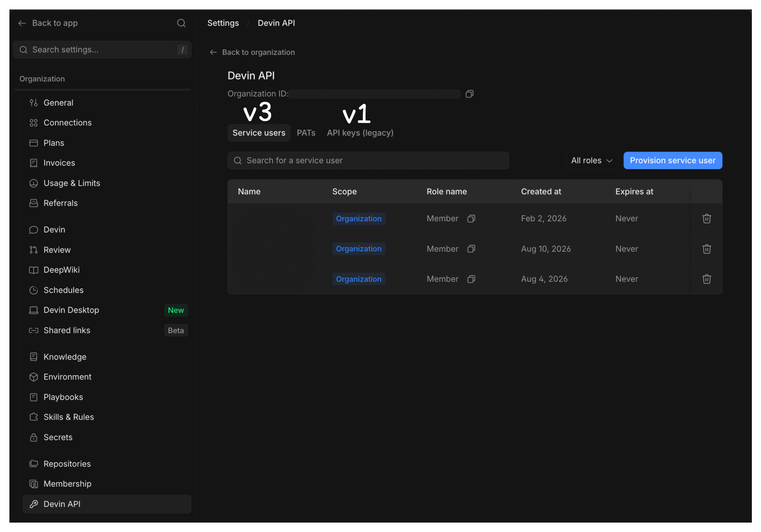
Task: Copy role name for Feb 2, 2026 row
Action: (x=471, y=219)
